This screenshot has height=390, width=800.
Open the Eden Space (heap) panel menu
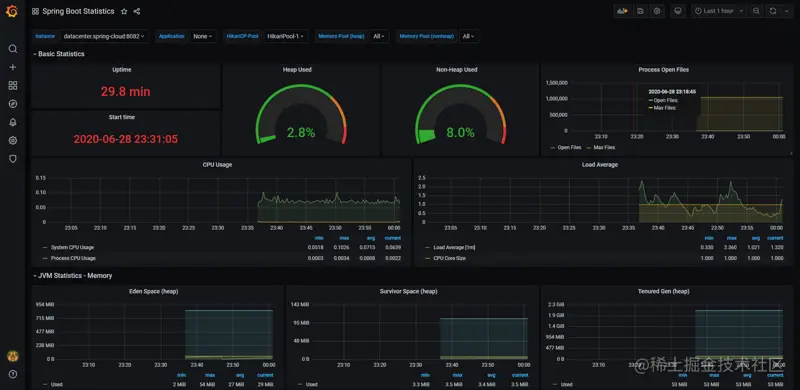point(154,291)
